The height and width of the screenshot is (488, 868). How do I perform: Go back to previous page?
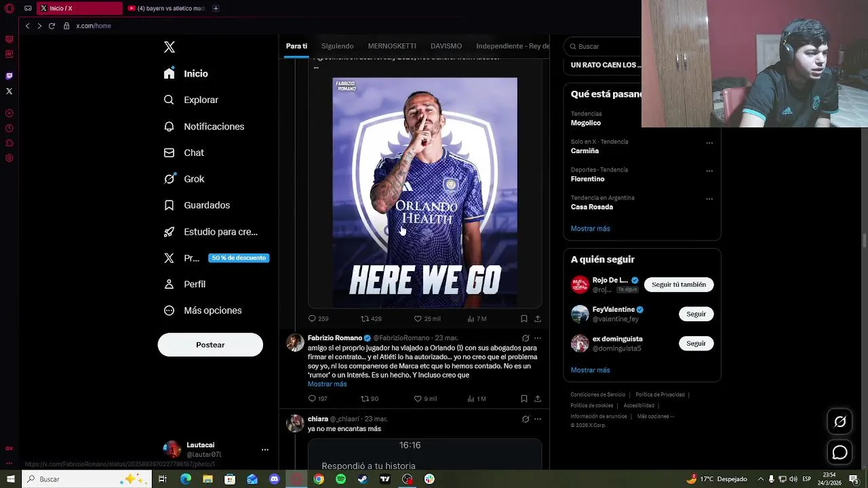27,26
